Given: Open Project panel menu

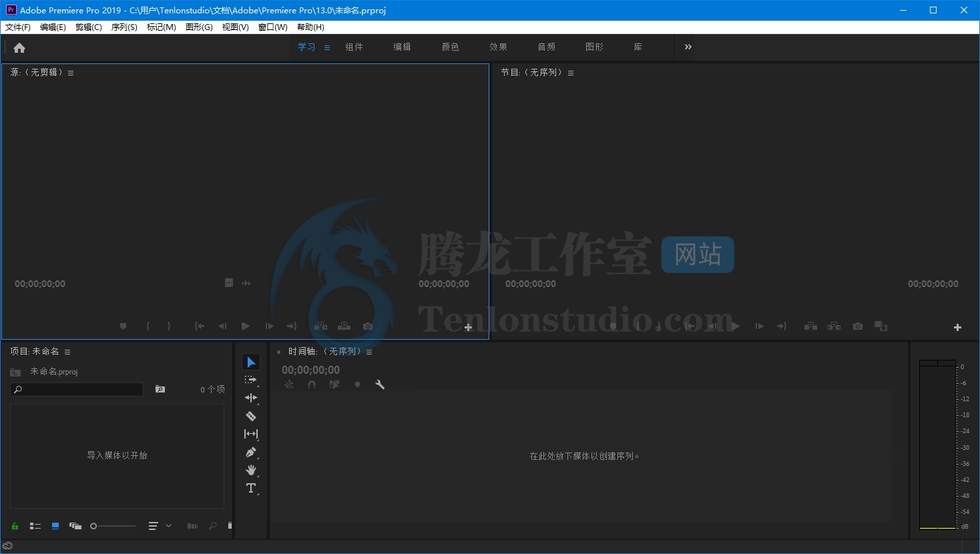Looking at the screenshot, I should point(67,352).
